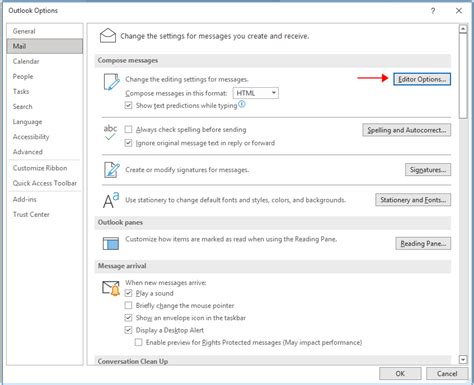Click the vertical scrollbar thumb
The image size is (474, 385).
coord(463,76)
